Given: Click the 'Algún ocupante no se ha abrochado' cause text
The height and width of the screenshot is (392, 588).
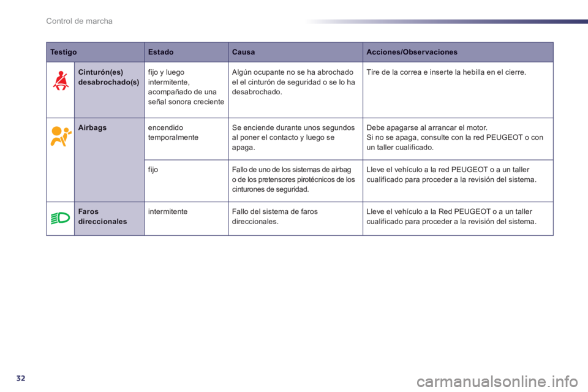Looking at the screenshot, I should point(293,82).
